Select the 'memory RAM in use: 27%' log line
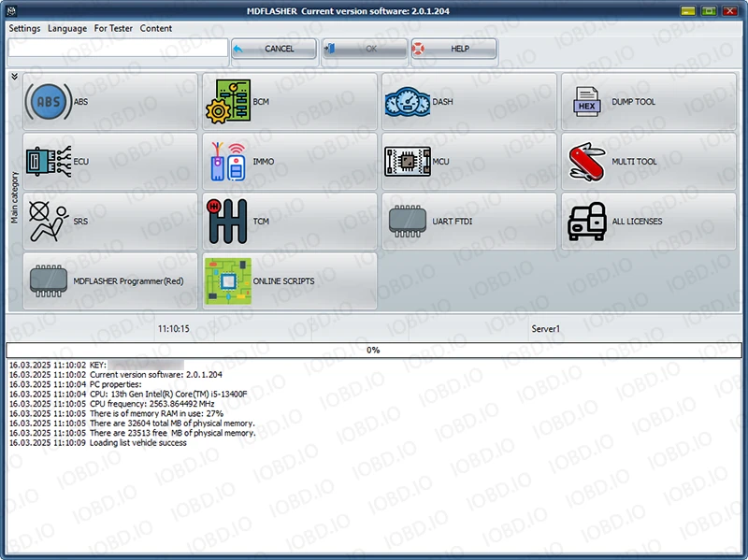The width and height of the screenshot is (748, 560). coord(116,413)
